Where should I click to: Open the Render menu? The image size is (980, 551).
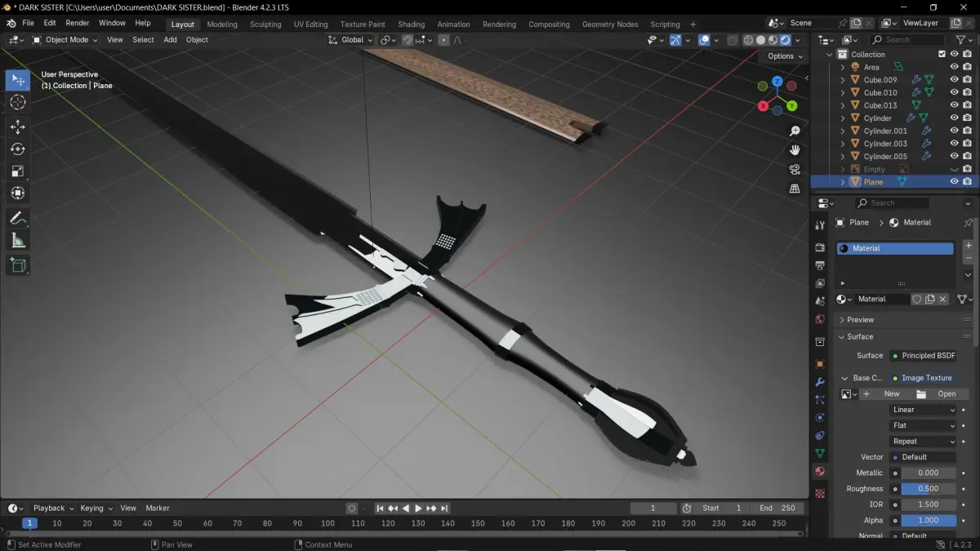78,23
